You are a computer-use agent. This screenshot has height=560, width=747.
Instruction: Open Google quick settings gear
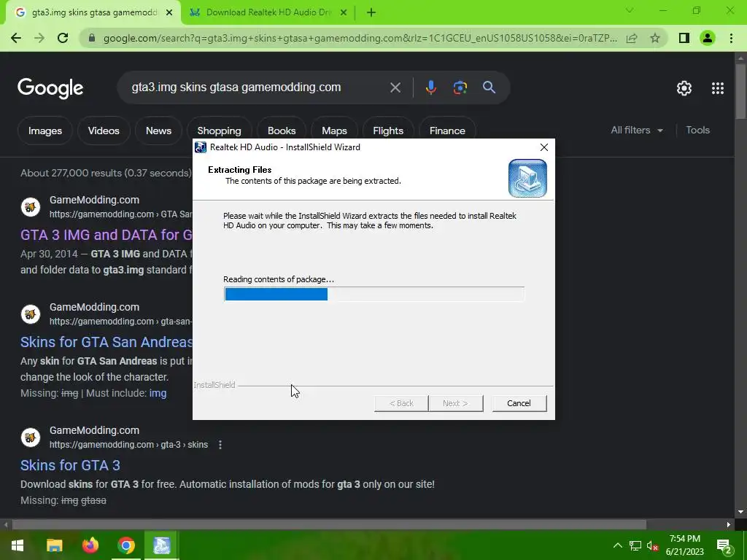pyautogui.click(x=684, y=88)
